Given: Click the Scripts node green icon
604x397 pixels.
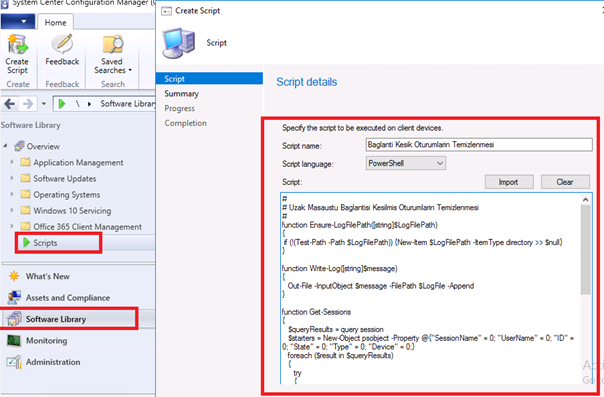Looking at the screenshot, I should (26, 243).
